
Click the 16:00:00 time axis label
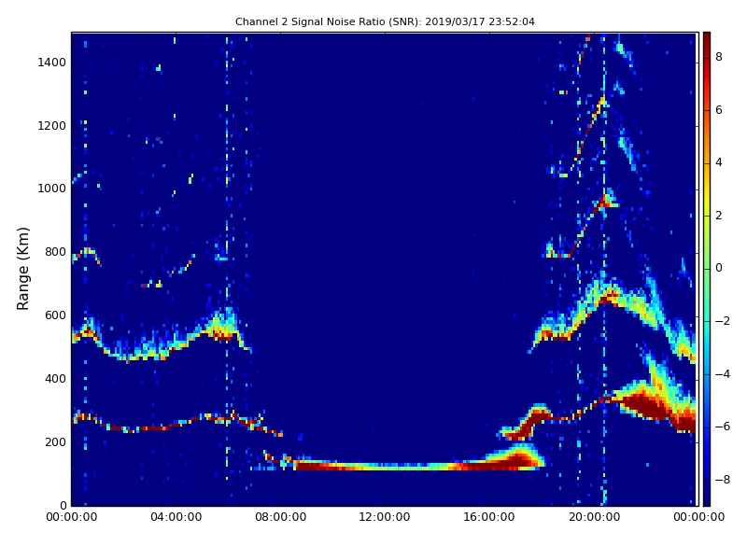point(489,517)
